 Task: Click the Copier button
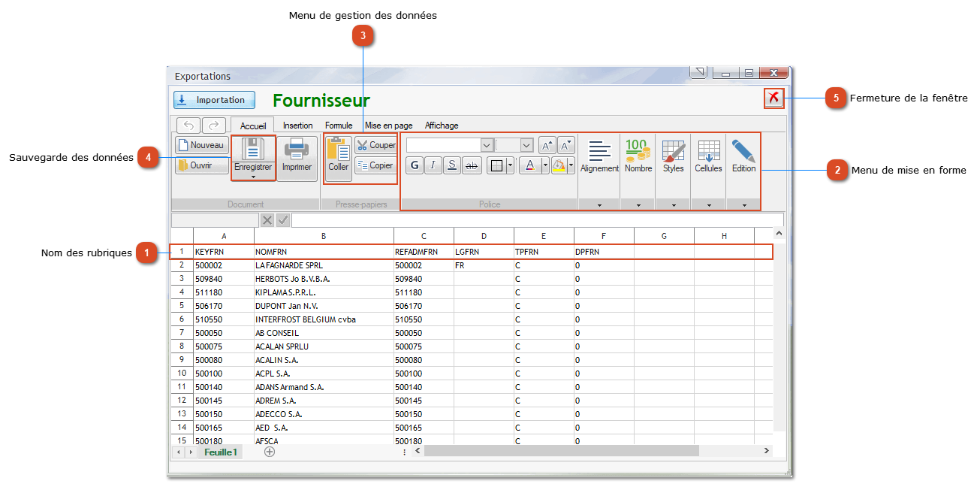[375, 165]
